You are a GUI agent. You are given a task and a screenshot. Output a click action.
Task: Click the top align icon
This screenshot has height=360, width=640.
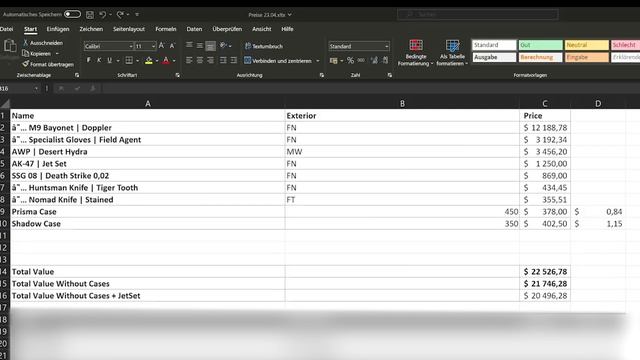(x=189, y=45)
